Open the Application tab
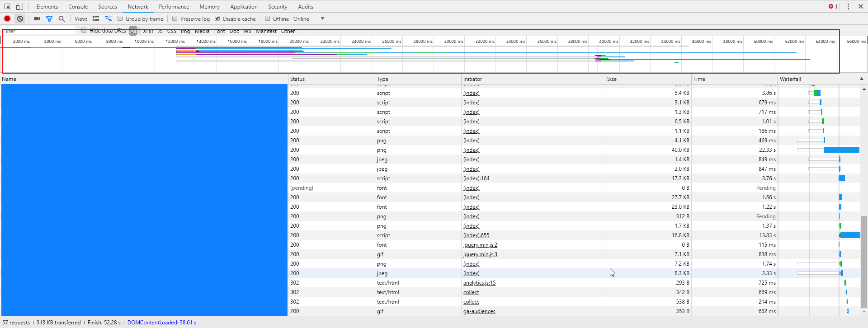 [x=244, y=6]
